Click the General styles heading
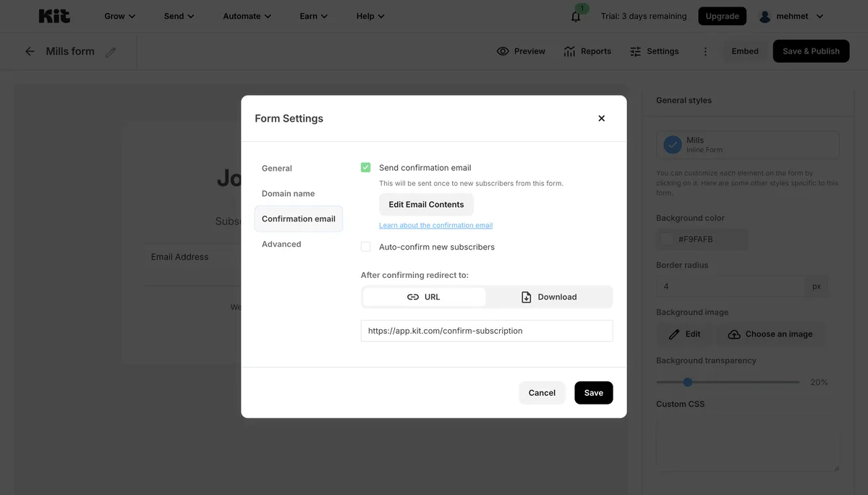This screenshot has width=868, height=495. [x=684, y=101]
